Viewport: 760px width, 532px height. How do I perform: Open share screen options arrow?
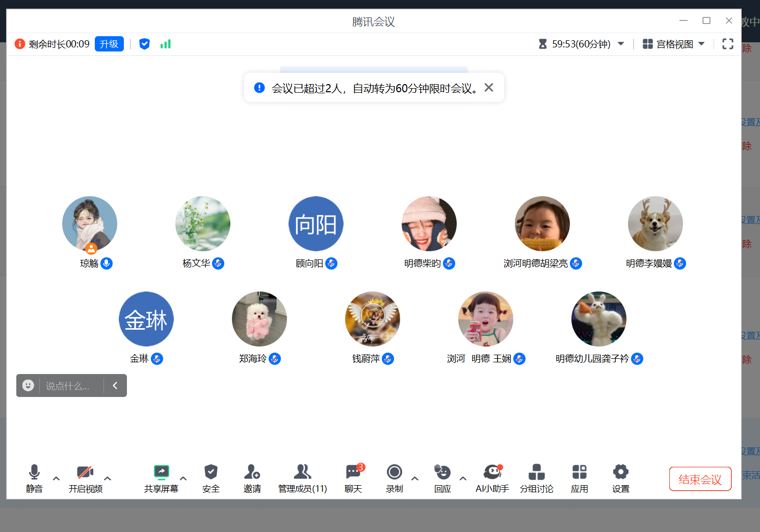tap(183, 478)
